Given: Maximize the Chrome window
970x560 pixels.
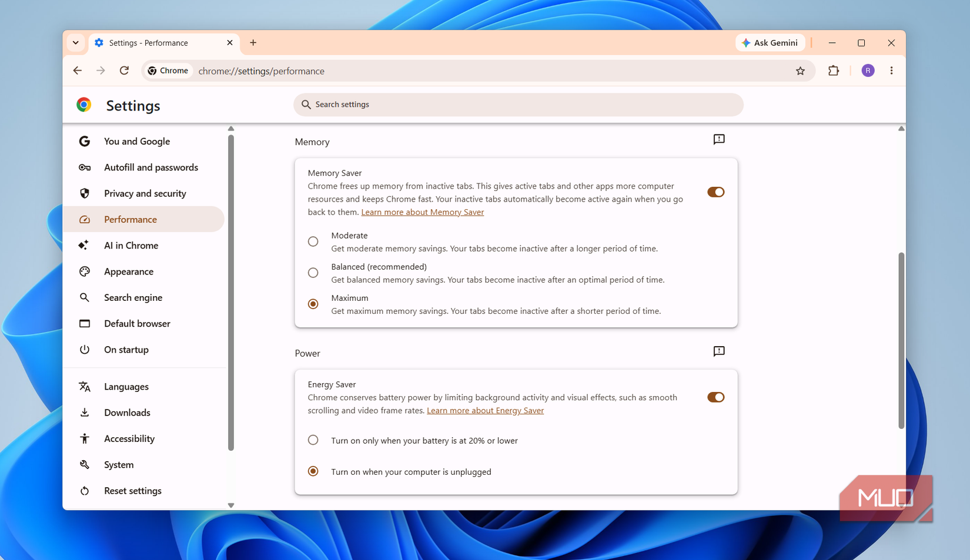Looking at the screenshot, I should (861, 43).
